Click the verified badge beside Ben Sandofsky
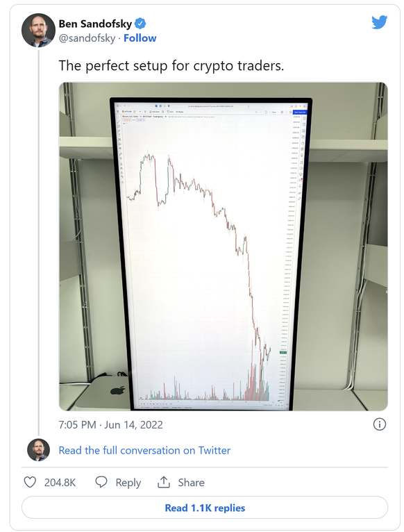 (140, 24)
